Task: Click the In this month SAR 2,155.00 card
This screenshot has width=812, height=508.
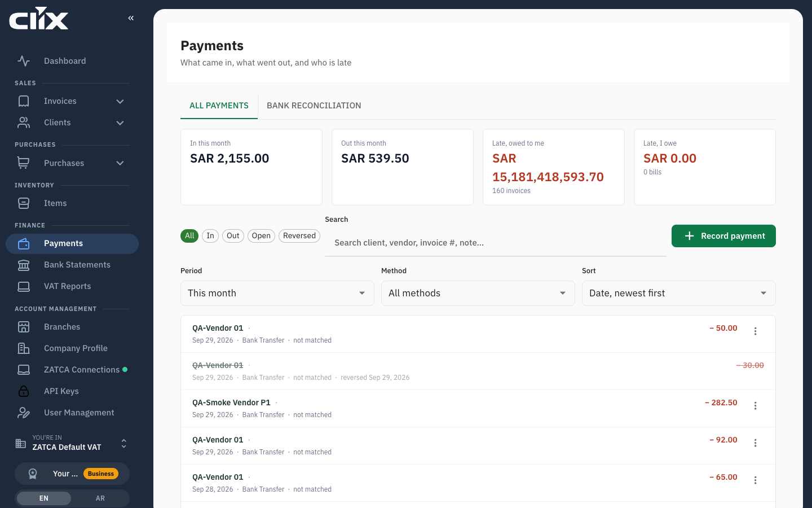Action: pos(251,167)
